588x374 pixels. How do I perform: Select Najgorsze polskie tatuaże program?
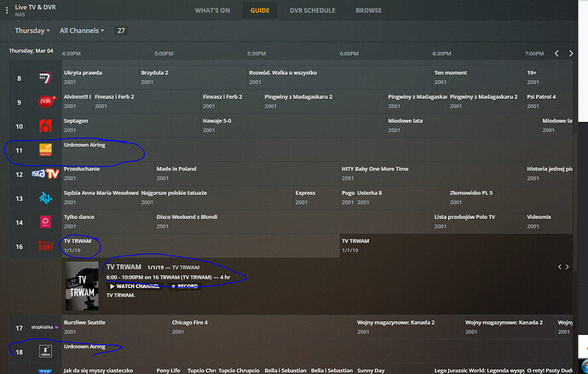tap(216, 198)
